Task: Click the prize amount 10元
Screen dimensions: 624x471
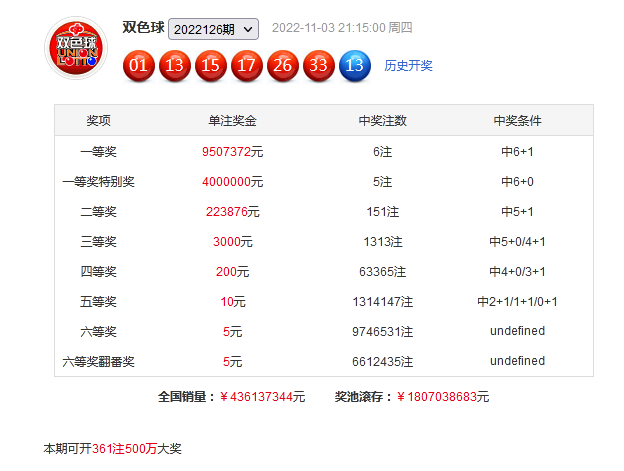Action: (233, 302)
